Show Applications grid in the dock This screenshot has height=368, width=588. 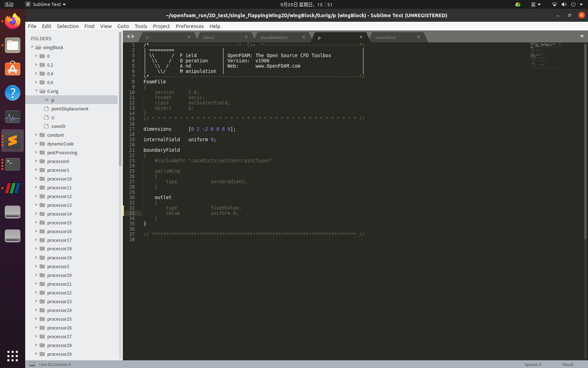[x=13, y=356]
